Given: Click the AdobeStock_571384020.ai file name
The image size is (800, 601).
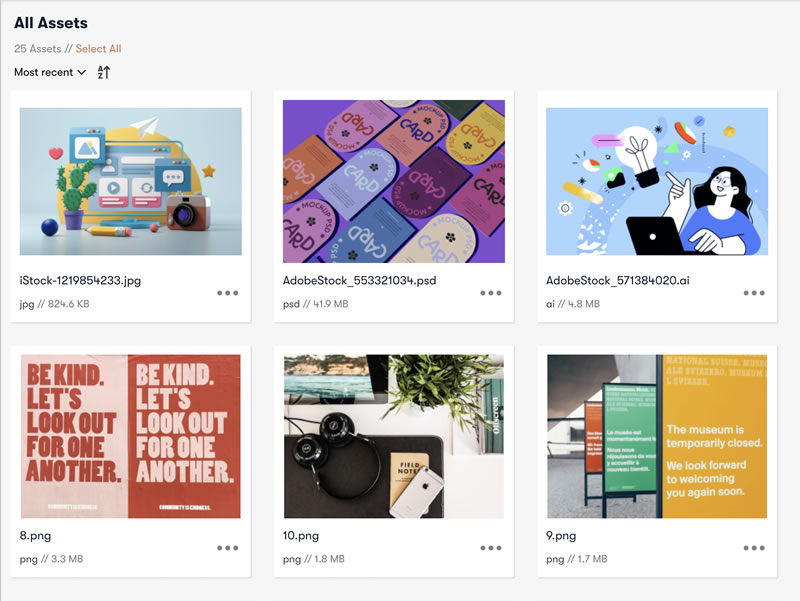Looking at the screenshot, I should click(x=618, y=281).
